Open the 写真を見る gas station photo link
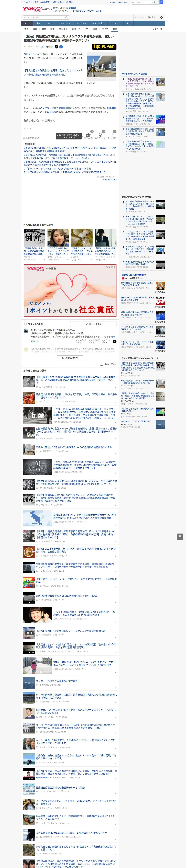This screenshot has height=868, width=186. [53, 72]
